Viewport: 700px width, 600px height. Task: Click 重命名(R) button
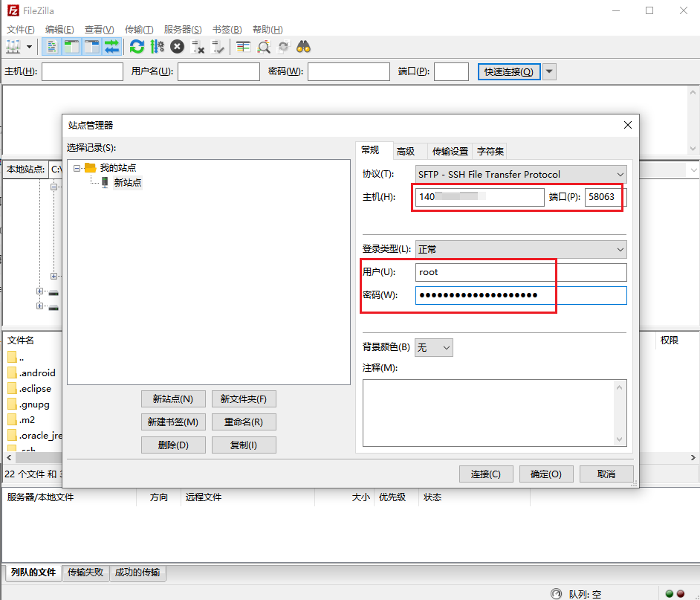point(244,422)
